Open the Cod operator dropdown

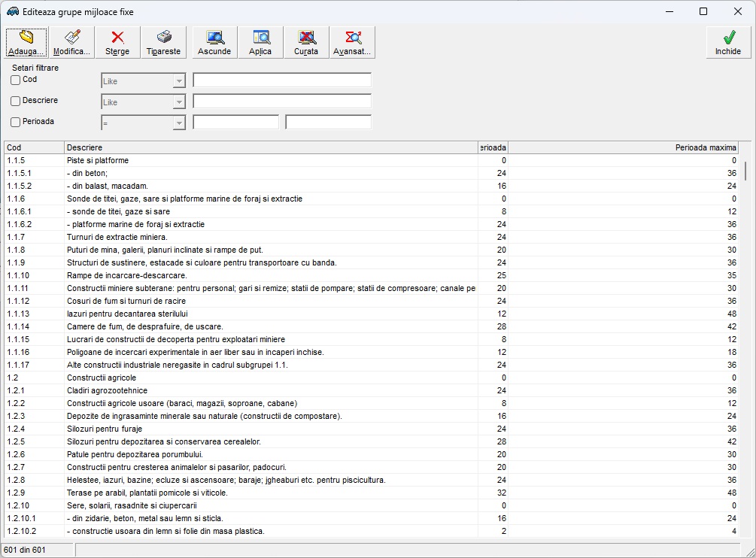(x=179, y=81)
